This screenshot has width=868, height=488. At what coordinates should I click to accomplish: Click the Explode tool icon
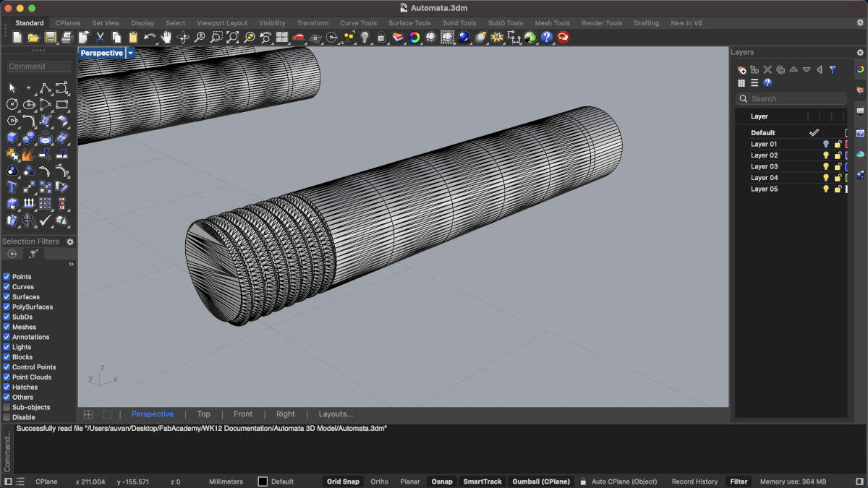(29, 154)
